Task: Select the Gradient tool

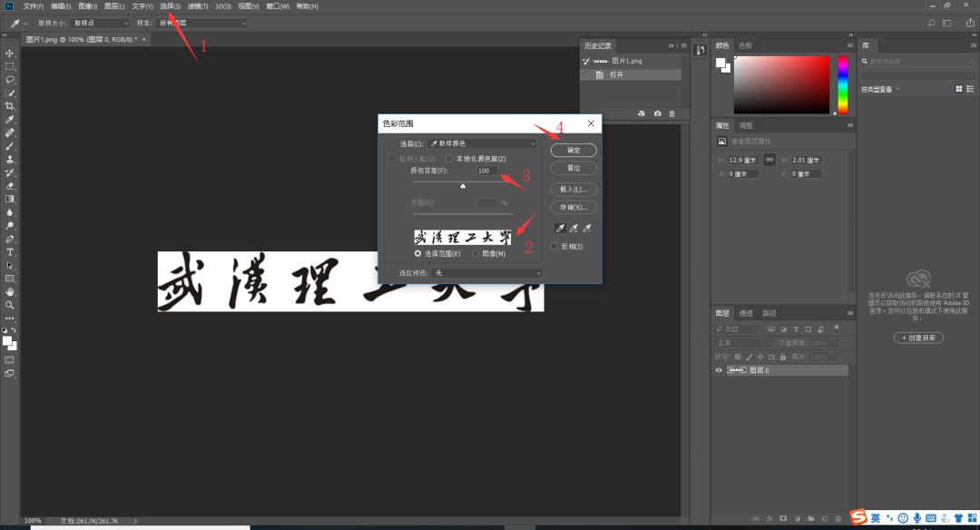Action: click(9, 200)
